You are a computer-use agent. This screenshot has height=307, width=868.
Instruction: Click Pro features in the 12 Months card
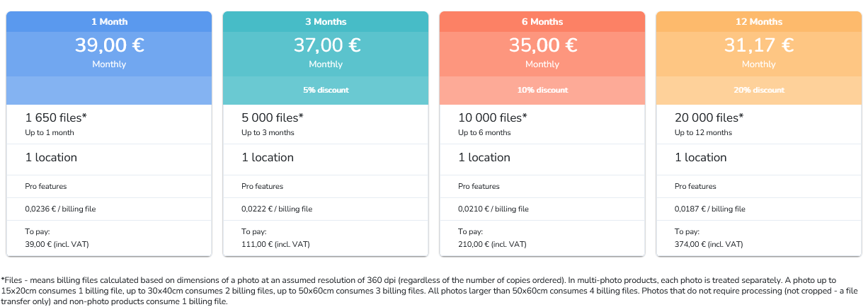pos(695,187)
